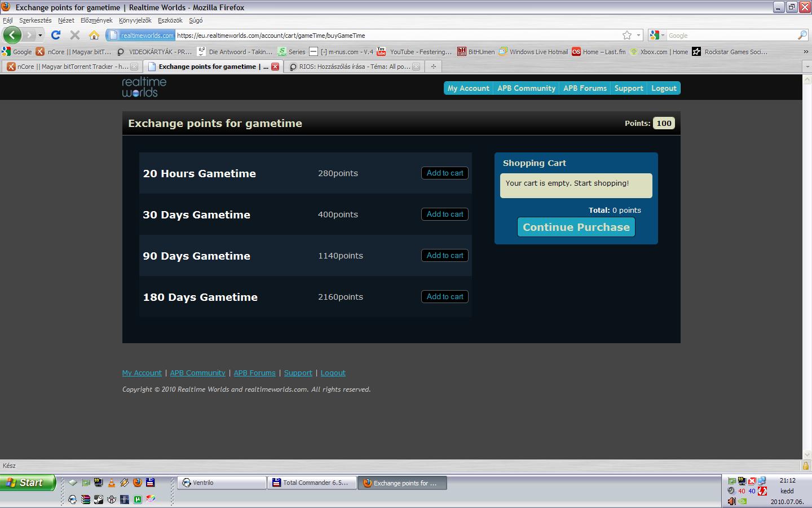Open the nCore bookmark in the bookmarks bar
Viewport: 812px width, 508px height.
[74, 51]
